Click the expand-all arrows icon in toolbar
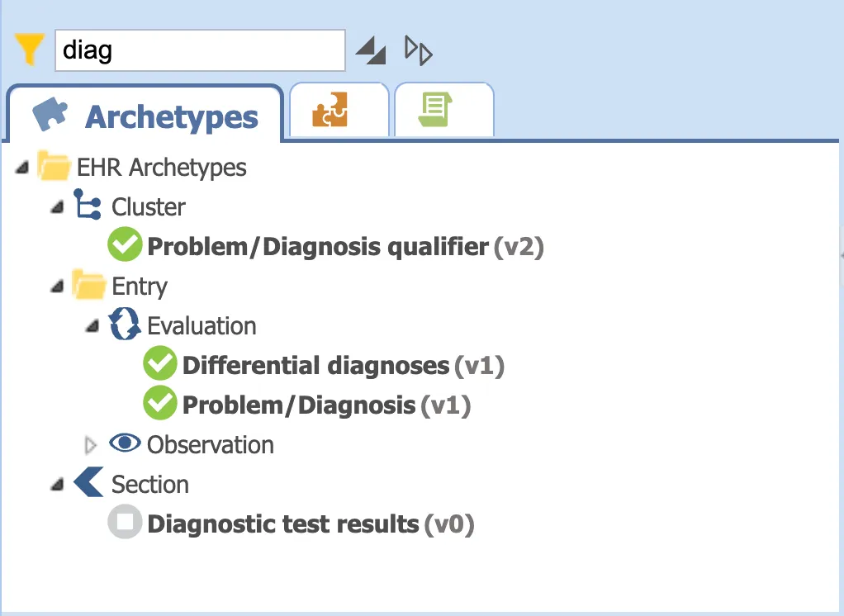Viewport: 844px width, 616px height. coord(418,50)
